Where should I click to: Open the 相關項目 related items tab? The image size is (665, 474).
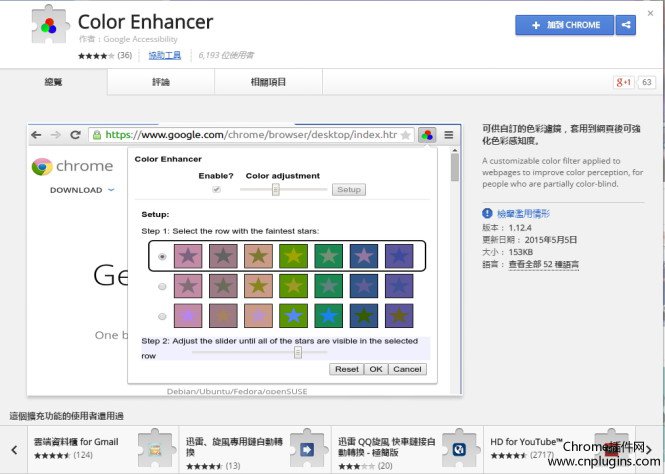click(268, 82)
